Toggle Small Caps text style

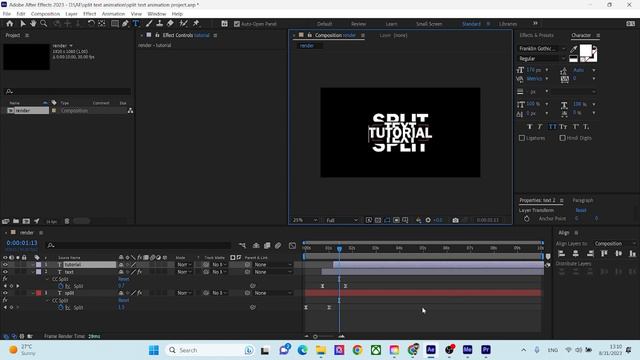click(563, 127)
